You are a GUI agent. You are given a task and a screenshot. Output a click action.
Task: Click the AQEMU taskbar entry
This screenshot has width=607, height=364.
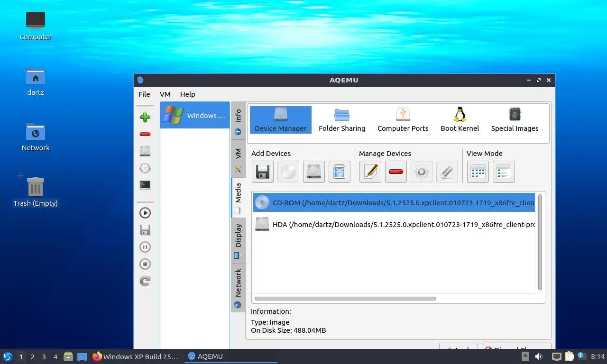[231, 356]
